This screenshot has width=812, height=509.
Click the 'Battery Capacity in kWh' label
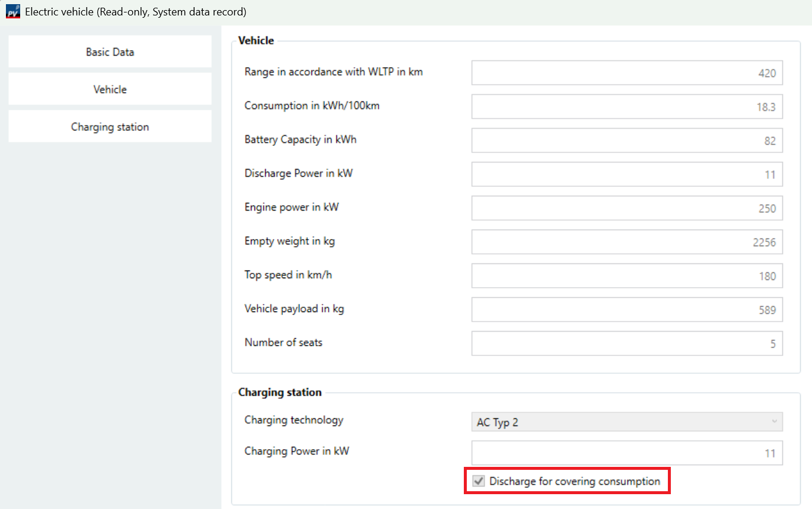(x=300, y=140)
